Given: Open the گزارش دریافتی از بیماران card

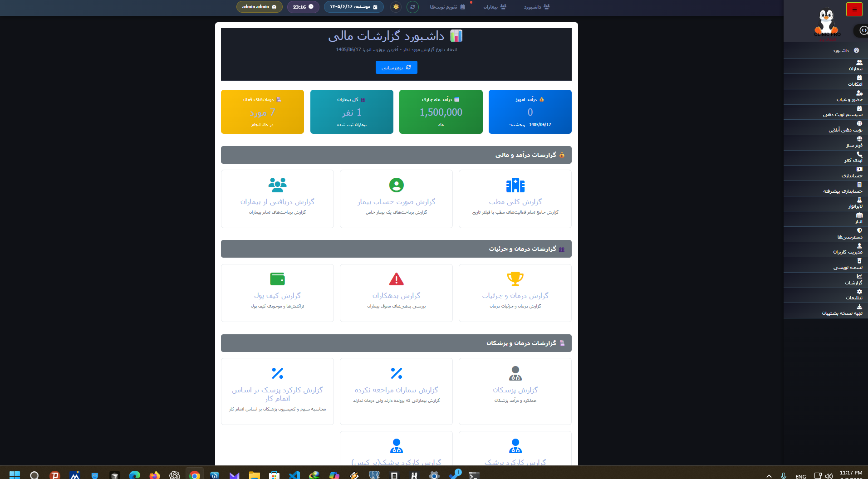Looking at the screenshot, I should (277, 199).
